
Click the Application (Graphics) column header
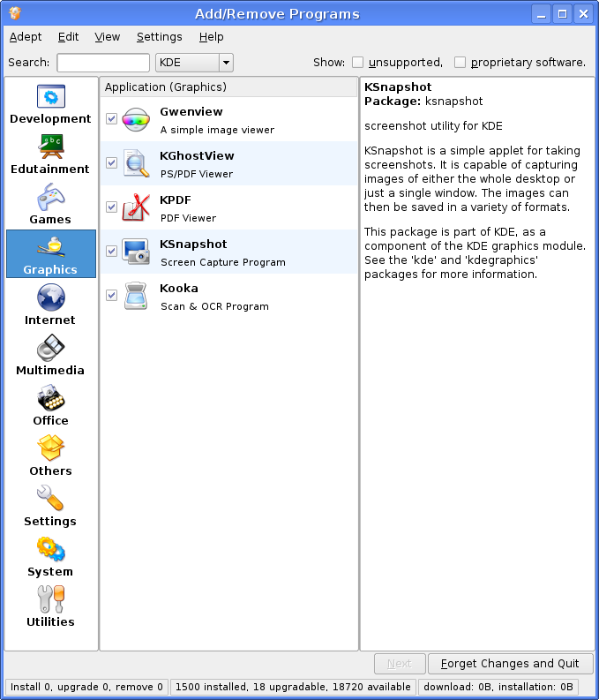[228, 87]
